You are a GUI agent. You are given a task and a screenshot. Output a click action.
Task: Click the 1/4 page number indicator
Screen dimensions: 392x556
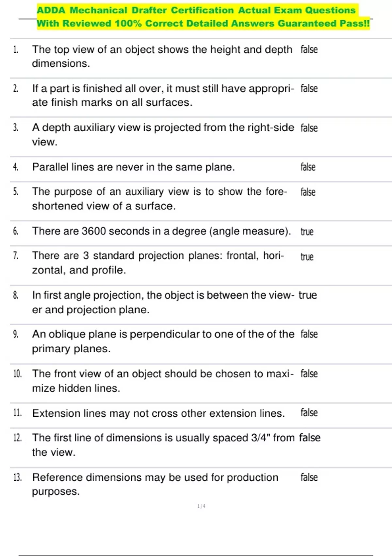[x=202, y=506]
